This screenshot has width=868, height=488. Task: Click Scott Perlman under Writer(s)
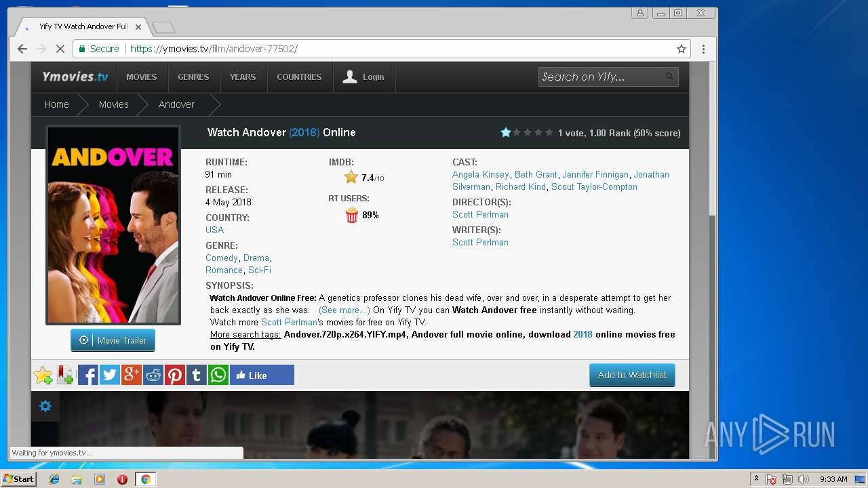(x=480, y=242)
